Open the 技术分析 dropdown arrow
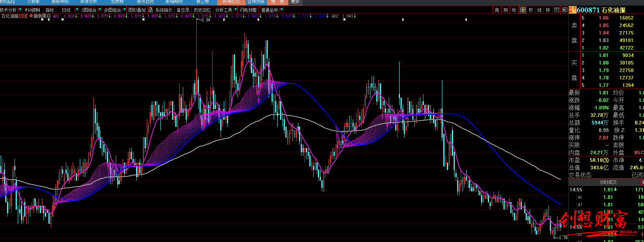 pyautogui.click(x=20, y=10)
